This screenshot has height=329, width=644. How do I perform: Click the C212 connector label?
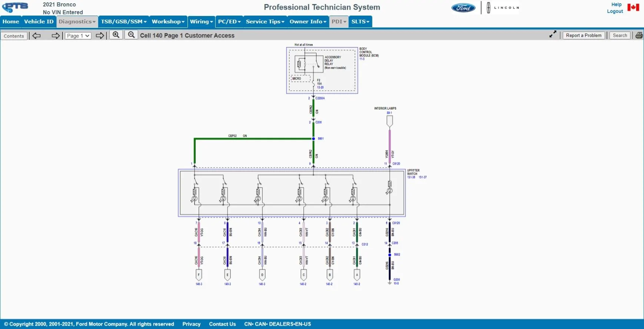tap(365, 244)
